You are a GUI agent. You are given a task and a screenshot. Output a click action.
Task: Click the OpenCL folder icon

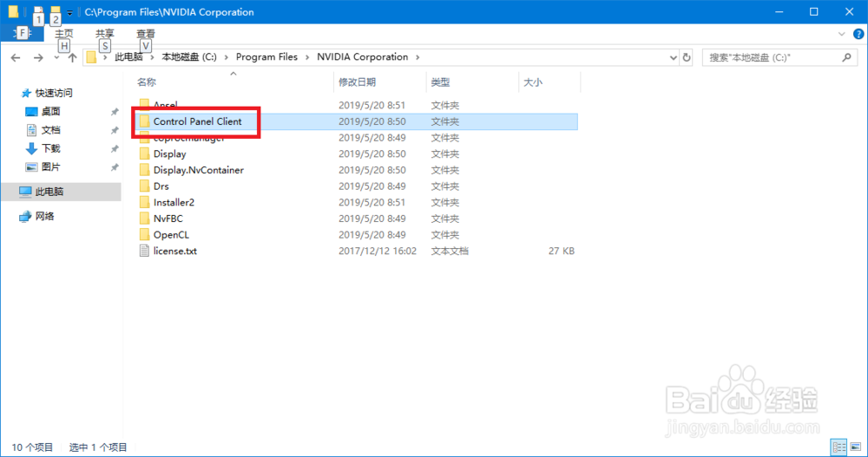(144, 235)
